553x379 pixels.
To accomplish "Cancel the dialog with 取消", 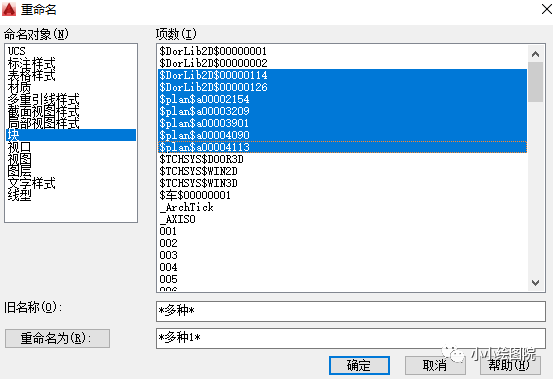I will (435, 365).
